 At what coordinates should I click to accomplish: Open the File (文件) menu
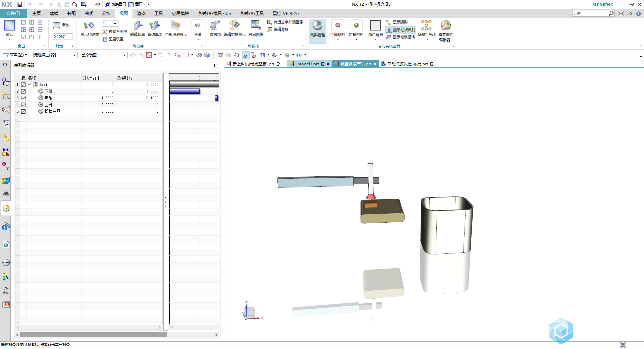(13, 13)
